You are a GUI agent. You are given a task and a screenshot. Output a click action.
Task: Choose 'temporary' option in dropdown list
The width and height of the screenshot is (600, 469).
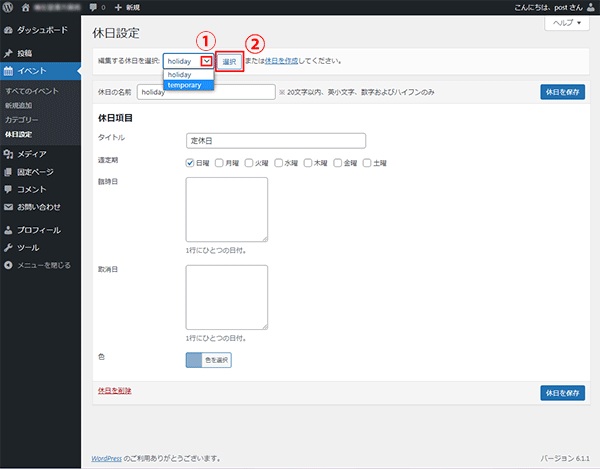pos(189,85)
